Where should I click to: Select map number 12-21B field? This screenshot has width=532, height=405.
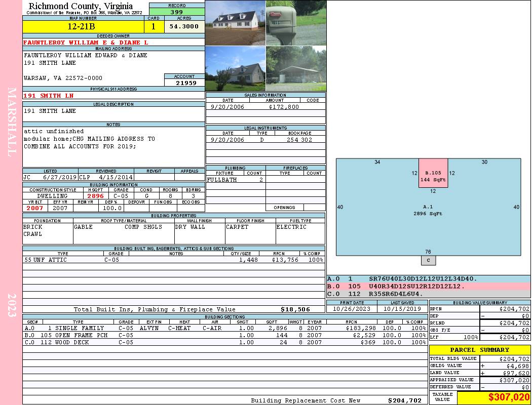tap(81, 26)
